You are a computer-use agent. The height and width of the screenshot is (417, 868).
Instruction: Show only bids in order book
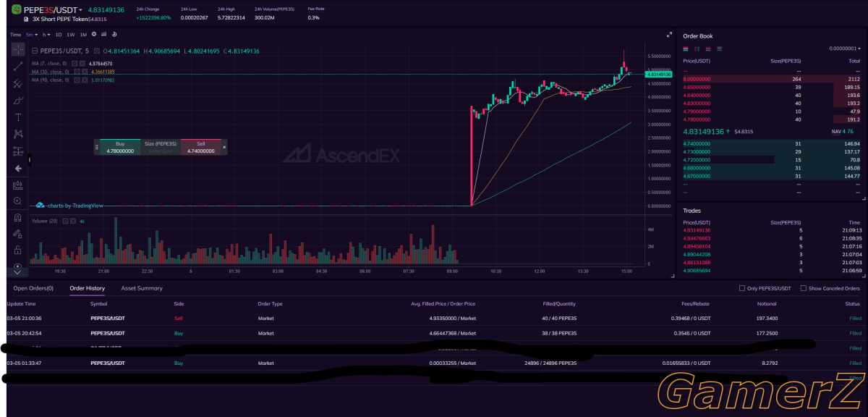718,49
